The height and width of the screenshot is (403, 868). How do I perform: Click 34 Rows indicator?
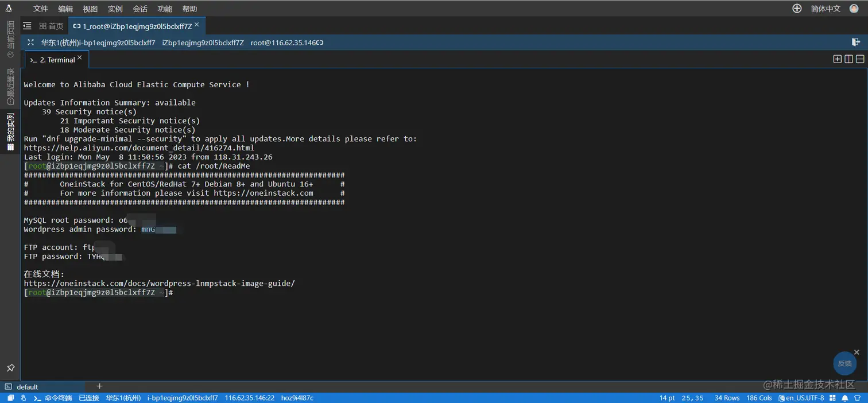coord(727,398)
